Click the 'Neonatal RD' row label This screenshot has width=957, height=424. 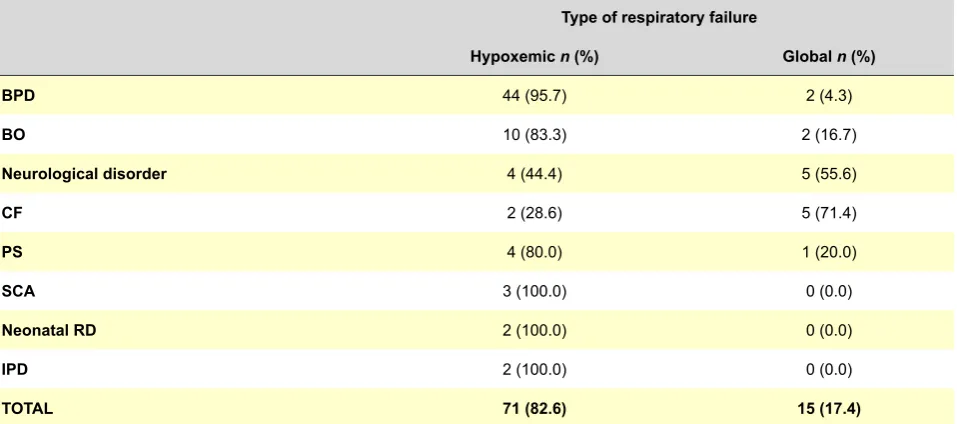[49, 330]
